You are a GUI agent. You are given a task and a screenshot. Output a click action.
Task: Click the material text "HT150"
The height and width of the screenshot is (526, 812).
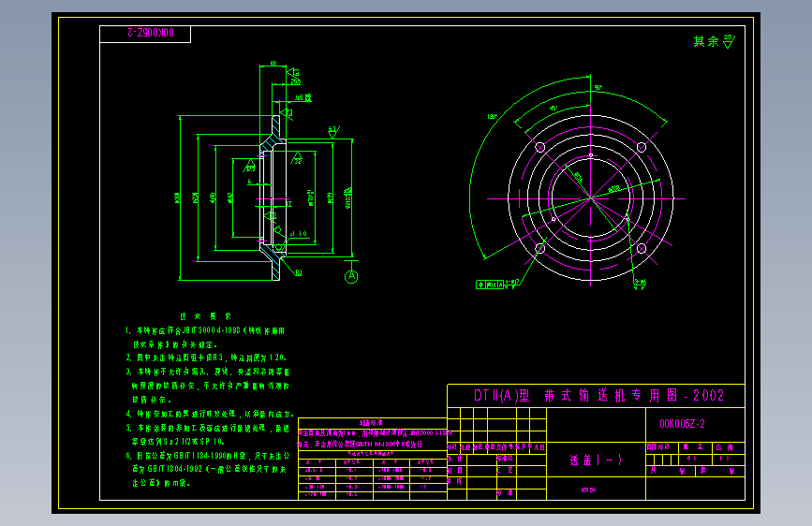click(x=588, y=489)
